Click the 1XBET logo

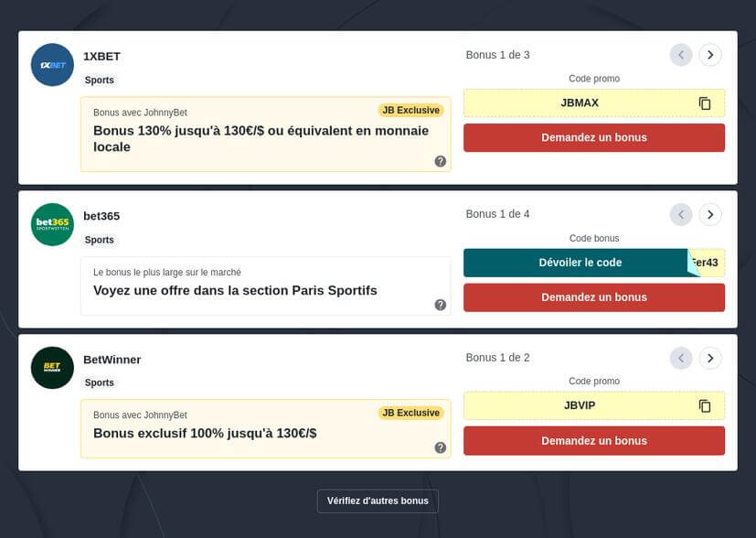[52, 65]
